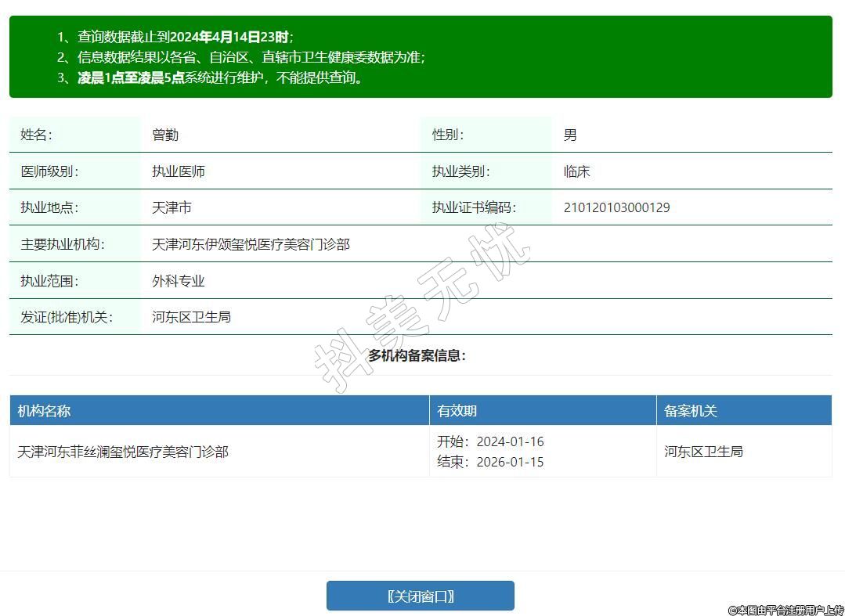Click the 执业地点 value 天津市
The width and height of the screenshot is (845, 616).
pyautogui.click(x=172, y=207)
